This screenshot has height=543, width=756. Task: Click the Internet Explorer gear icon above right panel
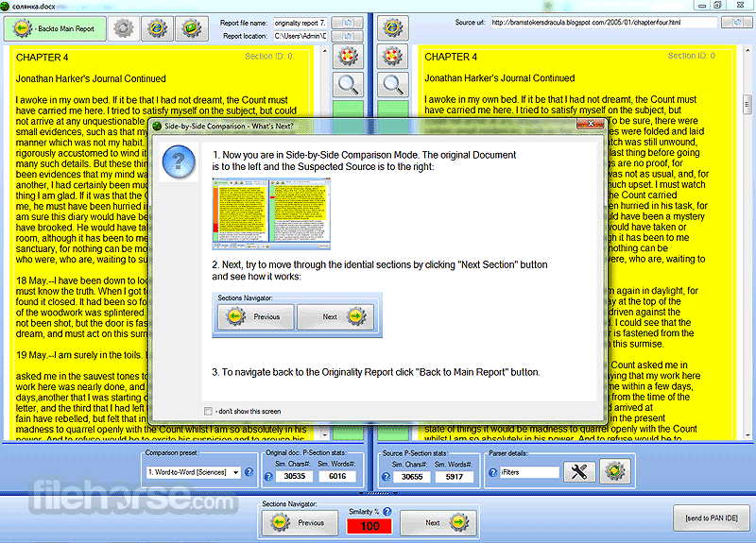(x=392, y=28)
